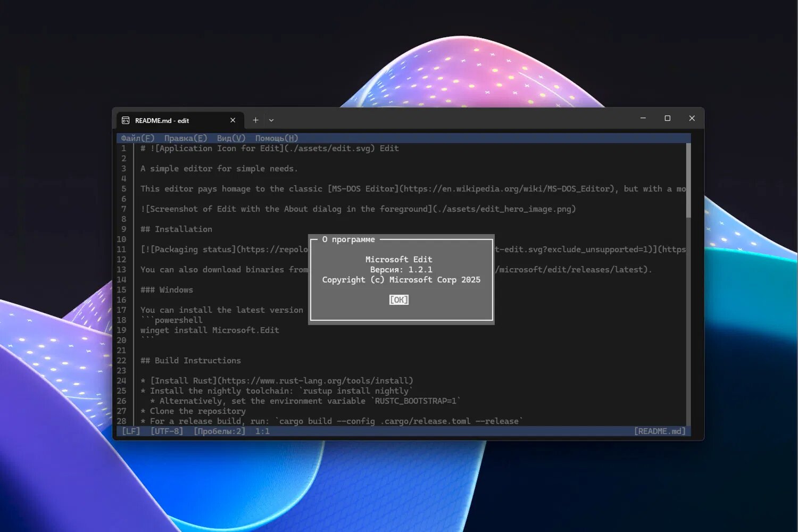Open a new terminal tab with plus
Viewport: 798px width, 532px height.
(255, 120)
